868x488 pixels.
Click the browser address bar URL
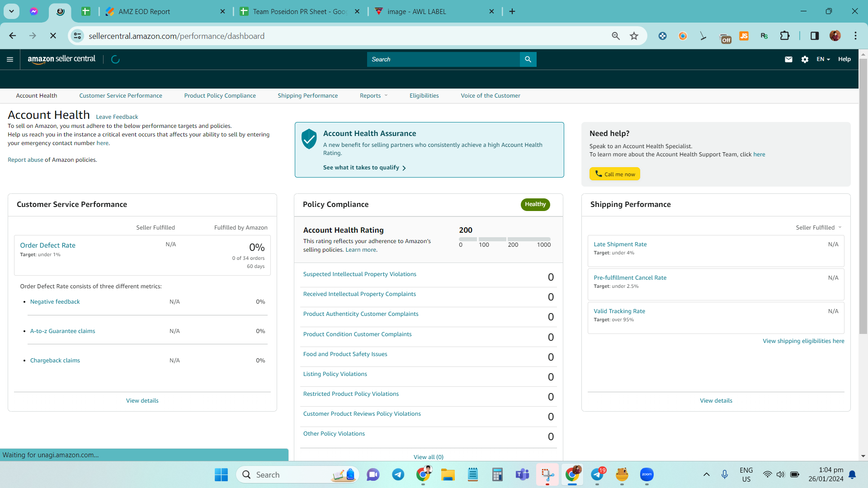tap(177, 36)
